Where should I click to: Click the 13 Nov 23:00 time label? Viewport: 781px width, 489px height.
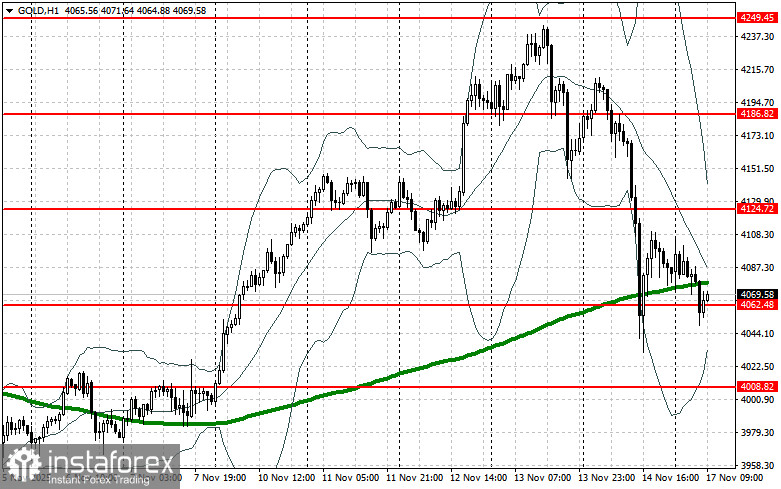606,478
